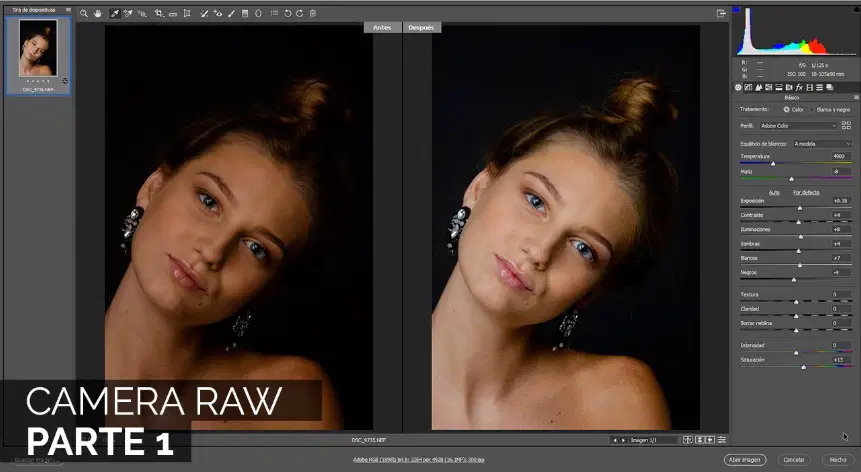Viewport: 861px width, 472px height.
Task: Swap before and after settings icon
Action: tap(700, 440)
